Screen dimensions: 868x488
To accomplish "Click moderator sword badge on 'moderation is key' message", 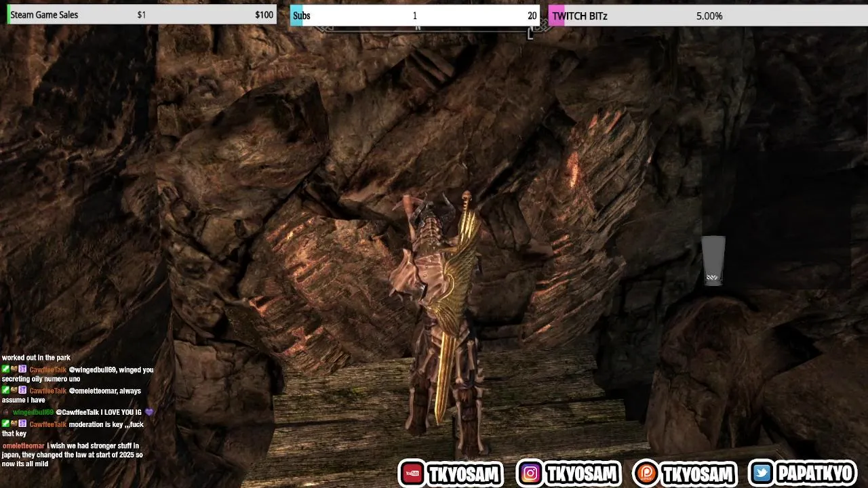I will click(5, 424).
